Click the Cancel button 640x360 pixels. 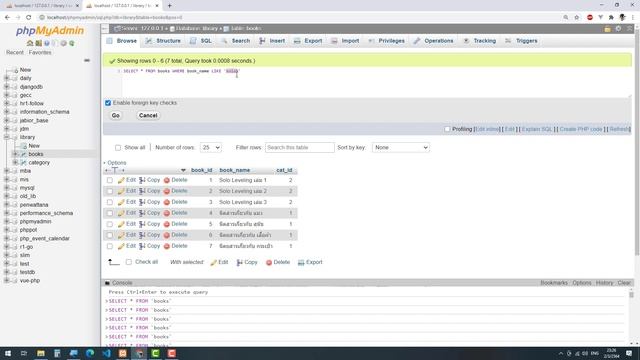[148, 116]
